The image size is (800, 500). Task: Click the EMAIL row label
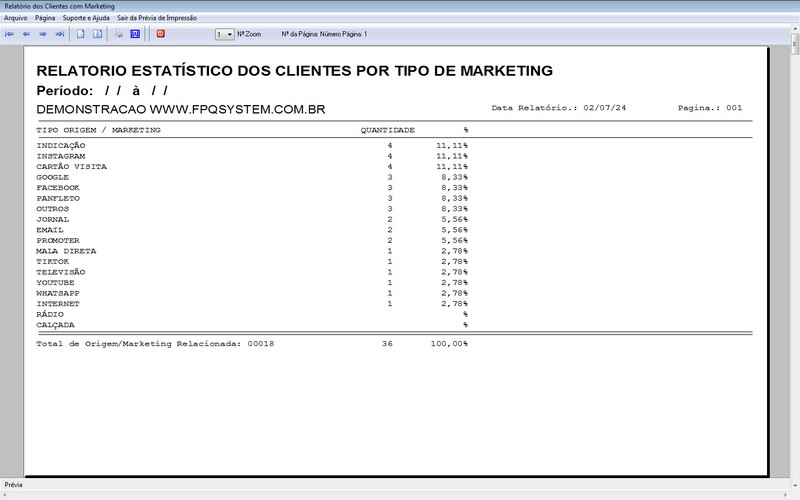50,230
